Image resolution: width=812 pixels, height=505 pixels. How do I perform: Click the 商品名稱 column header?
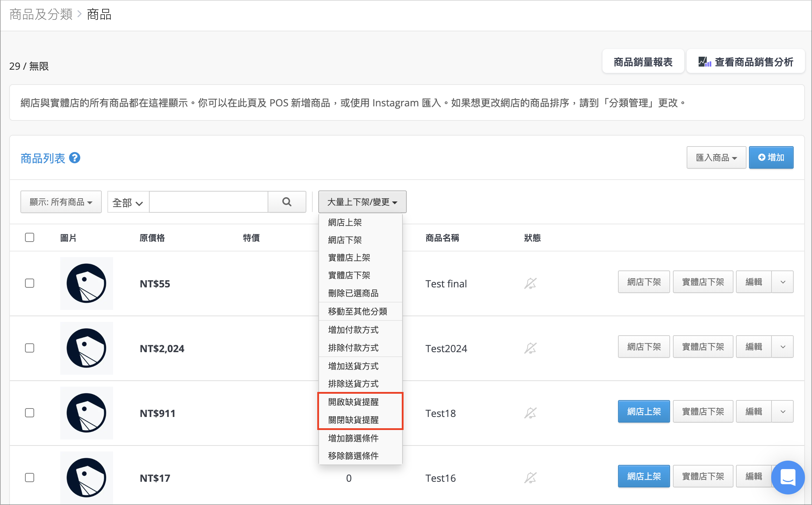point(442,238)
